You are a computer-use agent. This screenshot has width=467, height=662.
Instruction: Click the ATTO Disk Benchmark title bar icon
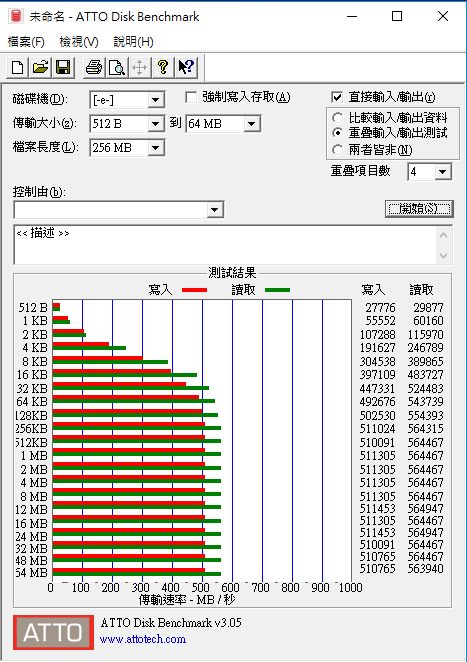pyautogui.click(x=16, y=16)
